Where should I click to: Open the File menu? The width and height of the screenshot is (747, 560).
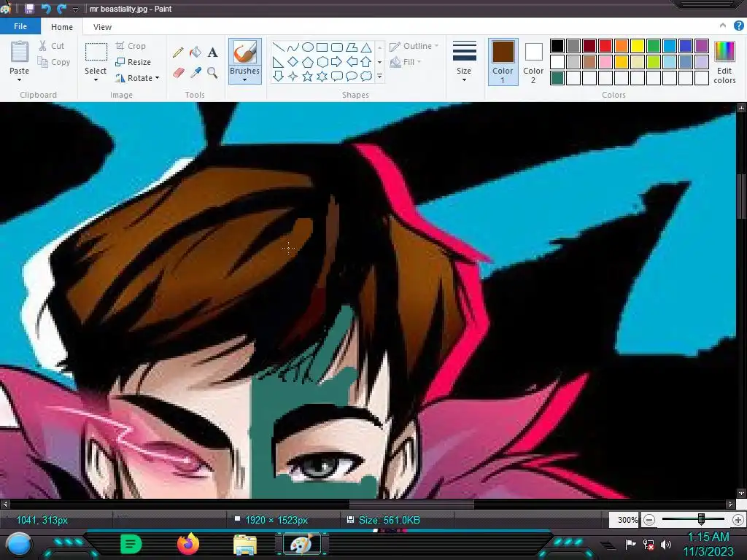pyautogui.click(x=20, y=26)
